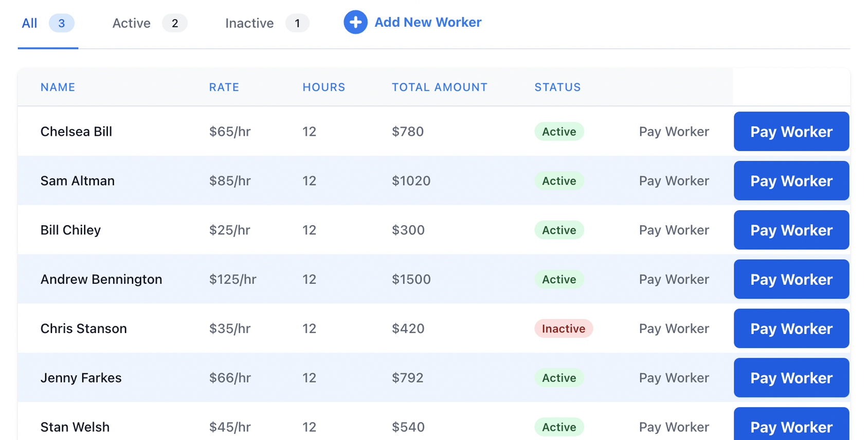Switch to the All tab
Viewport: 868px width, 440px height.
coord(48,23)
